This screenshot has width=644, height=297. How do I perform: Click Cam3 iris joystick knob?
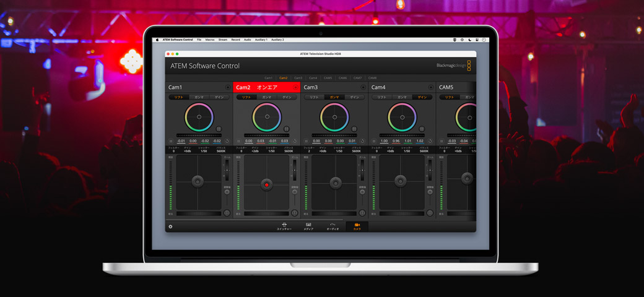(336, 183)
